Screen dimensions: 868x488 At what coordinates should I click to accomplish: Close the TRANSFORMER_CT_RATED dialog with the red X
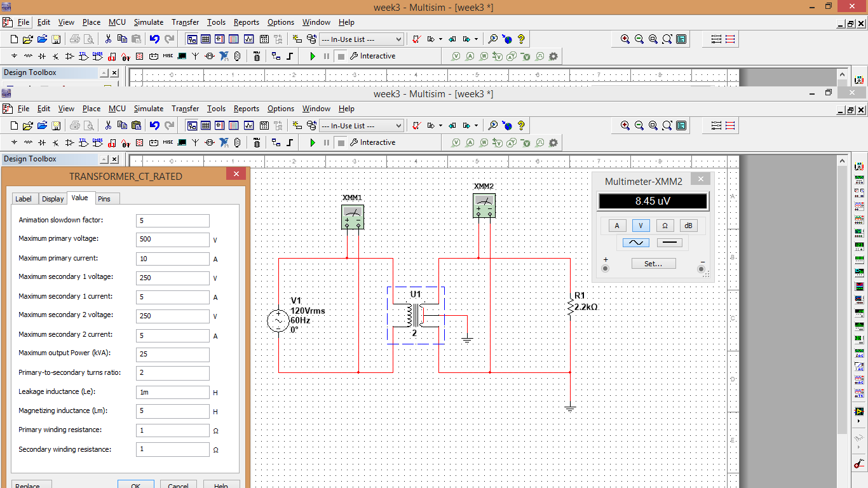pos(236,174)
